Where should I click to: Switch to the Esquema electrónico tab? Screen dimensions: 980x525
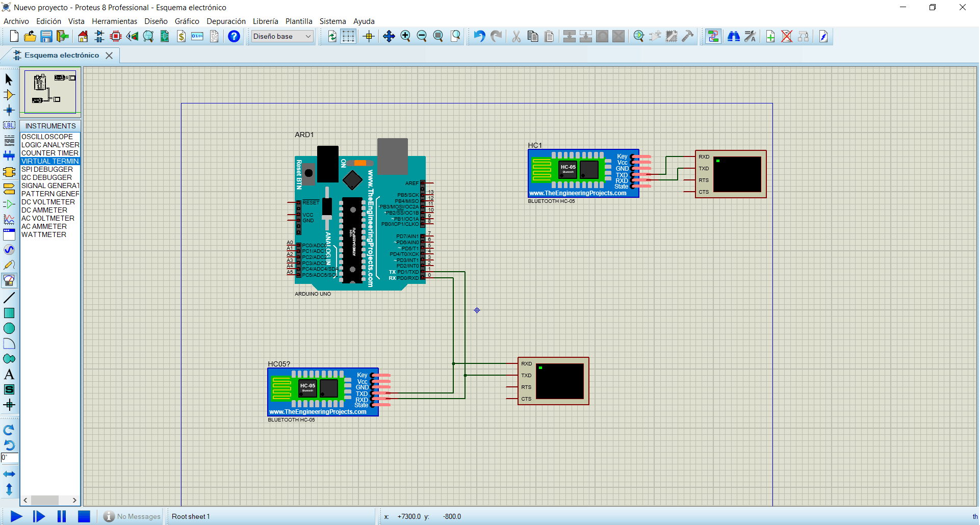(62, 55)
